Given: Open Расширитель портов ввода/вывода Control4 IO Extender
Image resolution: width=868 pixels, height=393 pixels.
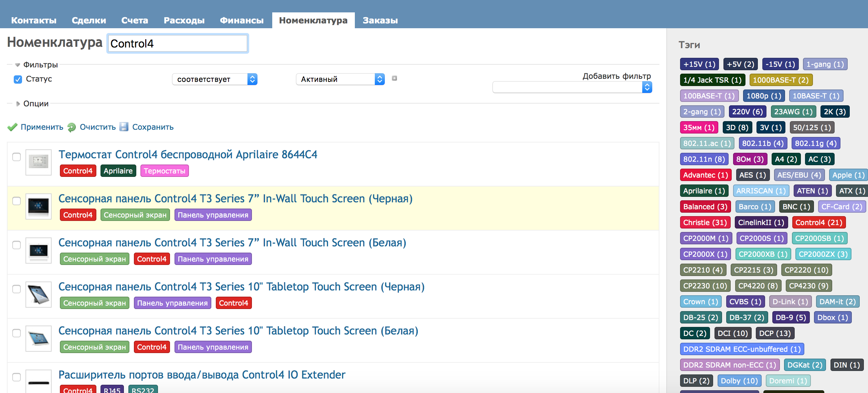Looking at the screenshot, I should (202, 375).
